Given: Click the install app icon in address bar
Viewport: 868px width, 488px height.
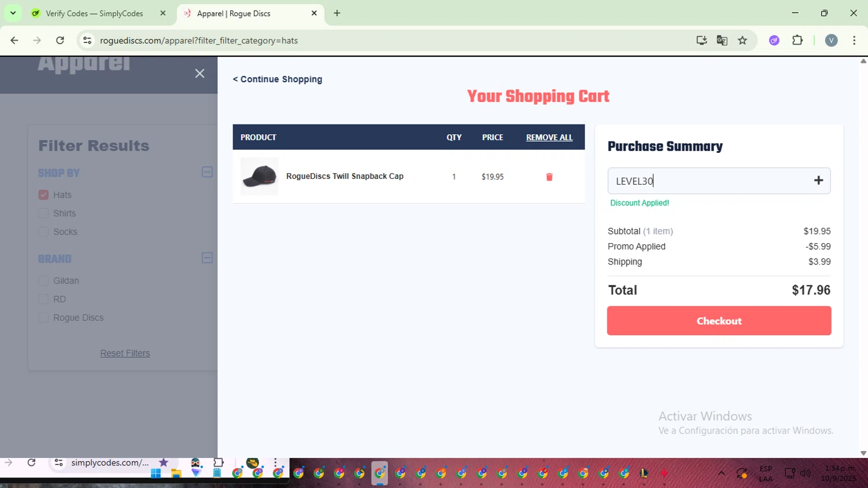Looking at the screenshot, I should pyautogui.click(x=701, y=41).
